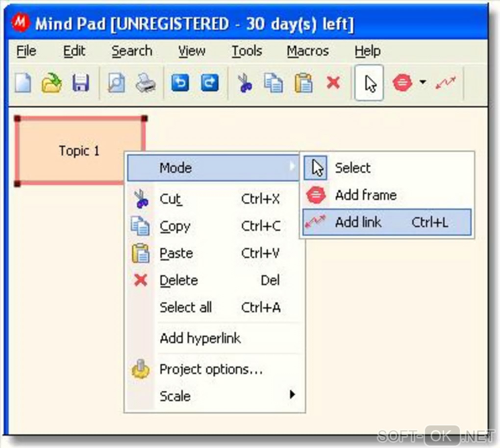
Task: Save project using the floppy disk icon
Action: [81, 83]
